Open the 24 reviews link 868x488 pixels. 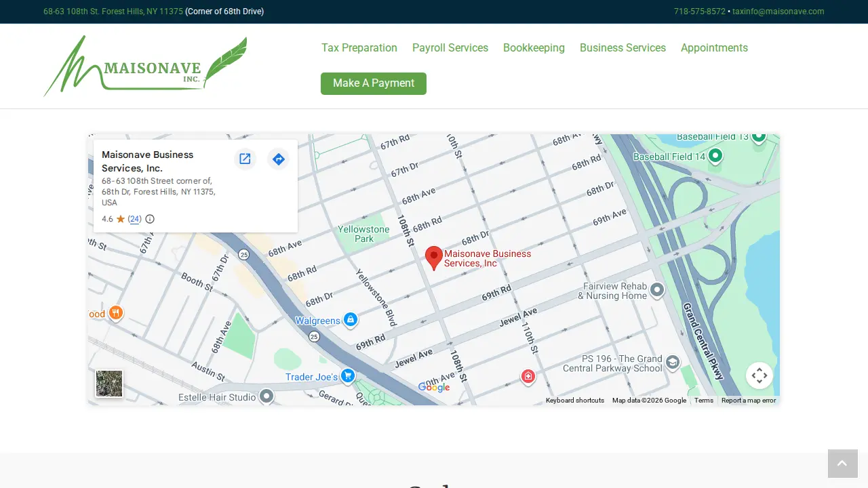coord(135,219)
